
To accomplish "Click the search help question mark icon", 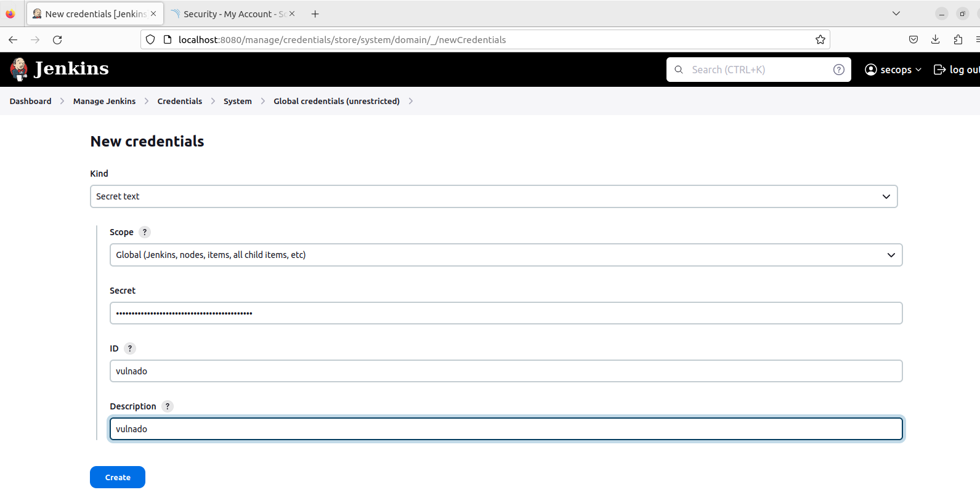I will pyautogui.click(x=839, y=70).
